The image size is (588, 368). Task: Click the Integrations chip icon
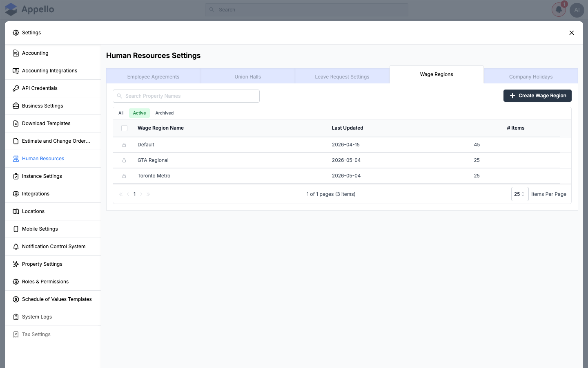click(x=16, y=194)
